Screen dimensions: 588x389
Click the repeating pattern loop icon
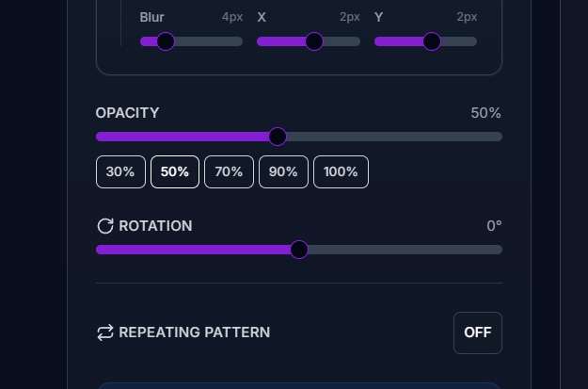[x=104, y=332]
